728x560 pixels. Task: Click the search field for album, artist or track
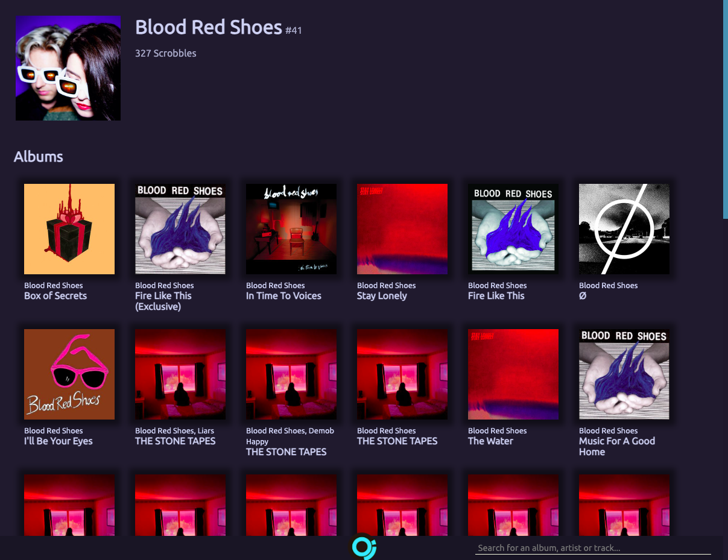(593, 548)
